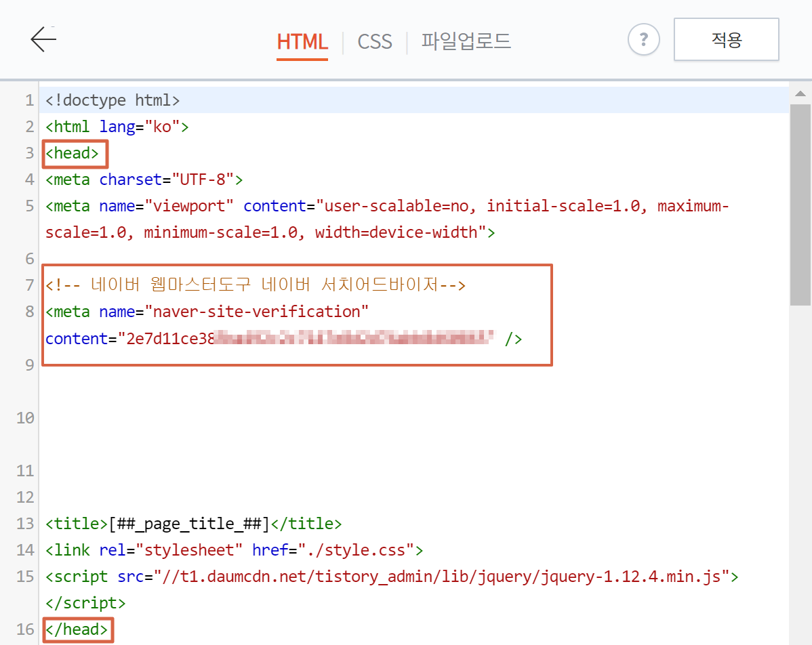812x645 pixels.
Task: Click line number 6 in gutter
Action: point(30,258)
